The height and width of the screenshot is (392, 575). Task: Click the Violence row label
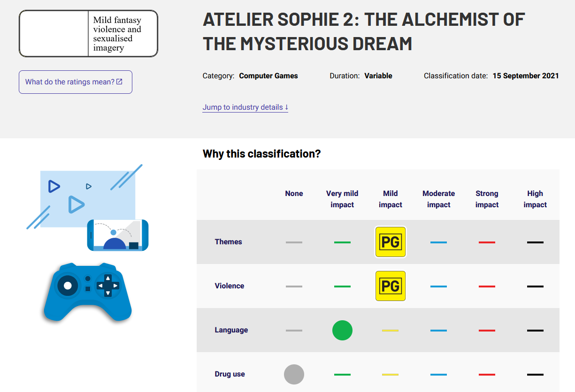click(230, 286)
